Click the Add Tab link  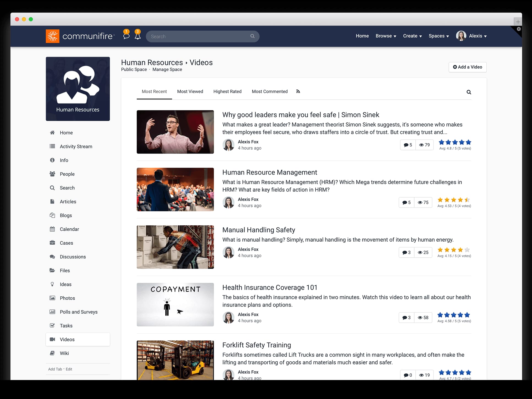coord(55,369)
